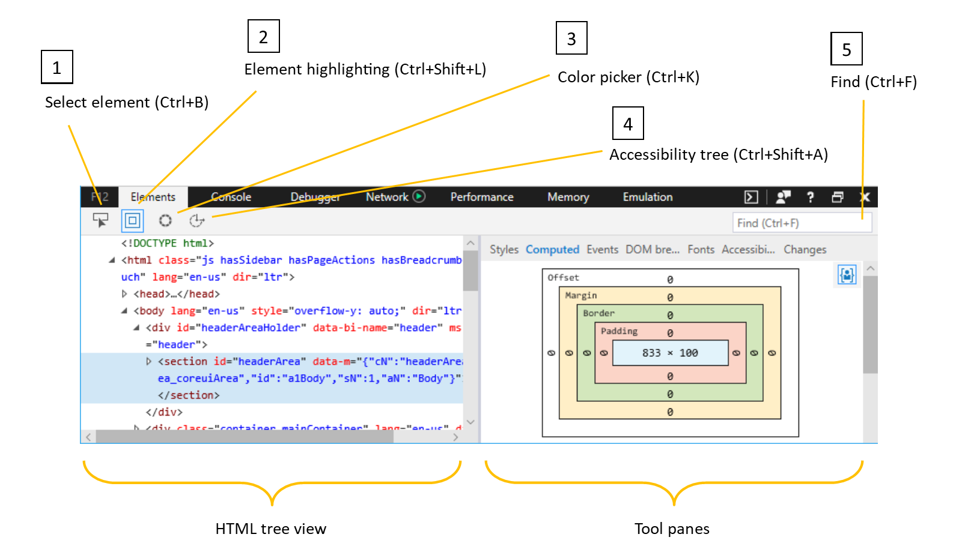View the Fonts pane

pyautogui.click(x=701, y=249)
